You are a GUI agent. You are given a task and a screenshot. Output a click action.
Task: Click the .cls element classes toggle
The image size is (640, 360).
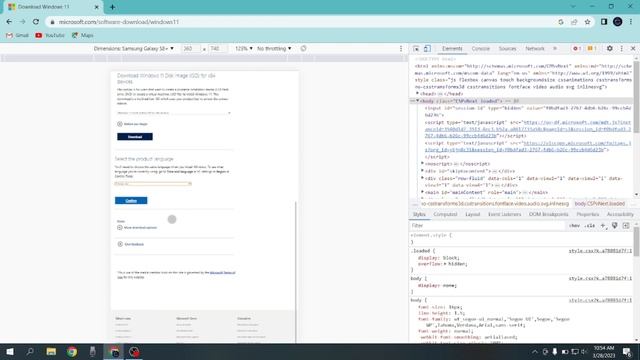590,225
